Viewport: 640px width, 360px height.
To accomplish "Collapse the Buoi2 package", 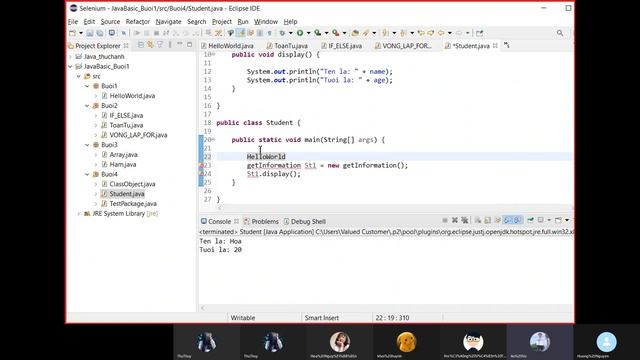I will (87, 106).
